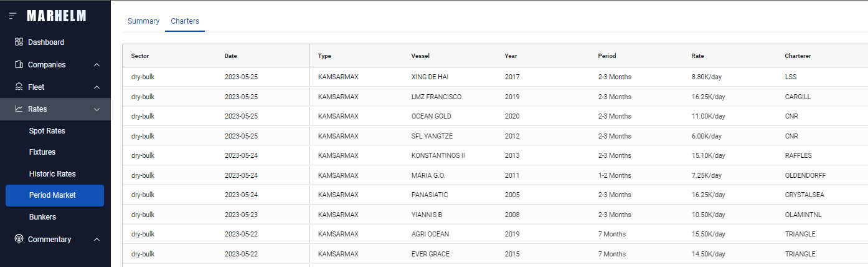Sort by Type column header
The image size is (868, 267).
324,56
